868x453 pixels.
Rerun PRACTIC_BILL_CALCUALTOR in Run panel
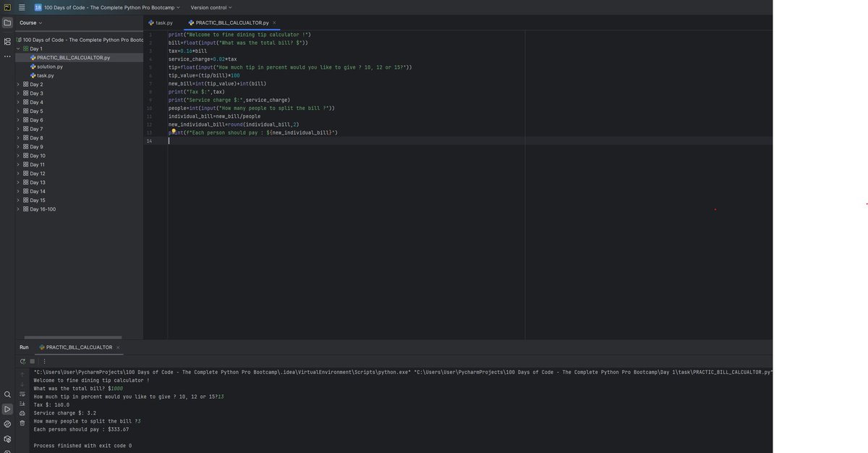click(x=22, y=361)
